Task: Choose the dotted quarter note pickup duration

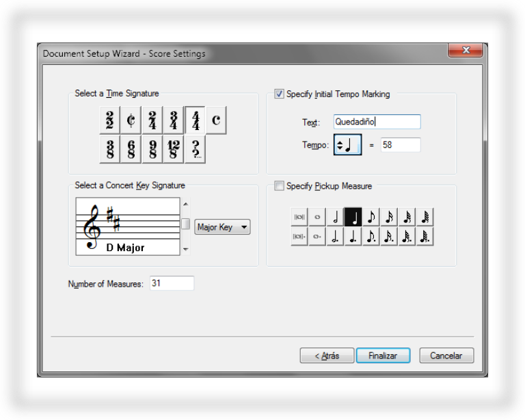Action: [x=353, y=237]
